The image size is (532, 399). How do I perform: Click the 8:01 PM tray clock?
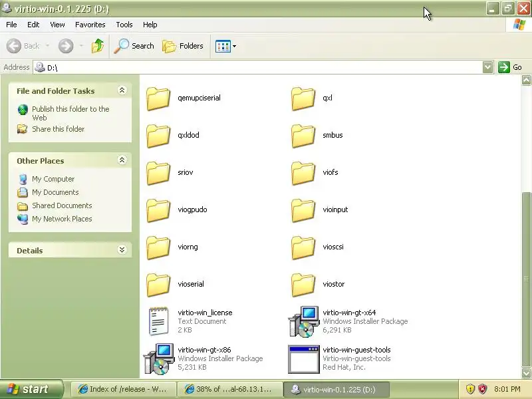click(507, 389)
